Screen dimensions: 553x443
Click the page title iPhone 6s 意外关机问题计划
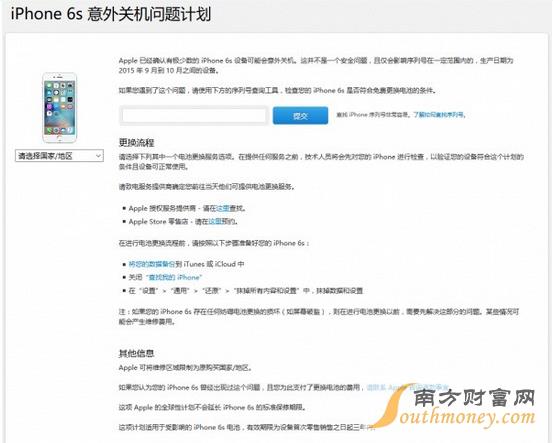[111, 14]
